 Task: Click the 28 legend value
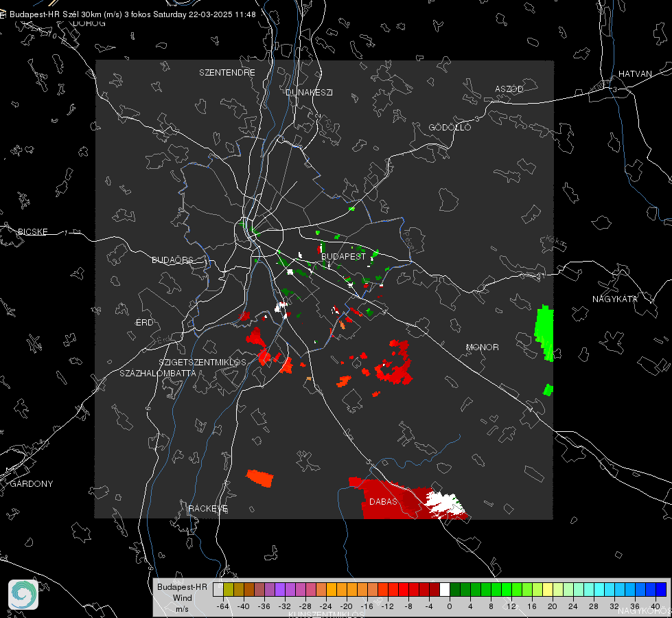(x=594, y=606)
